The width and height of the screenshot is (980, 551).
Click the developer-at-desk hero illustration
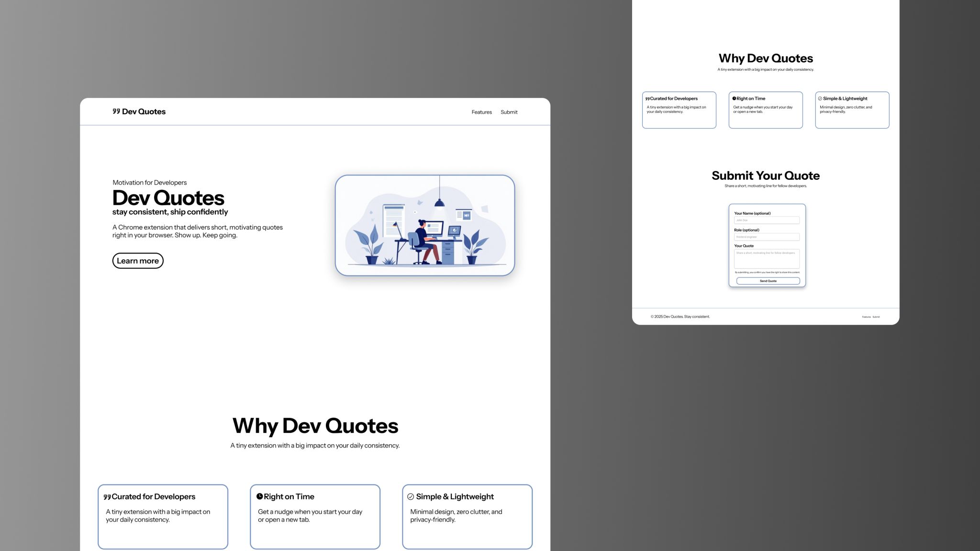click(x=425, y=225)
